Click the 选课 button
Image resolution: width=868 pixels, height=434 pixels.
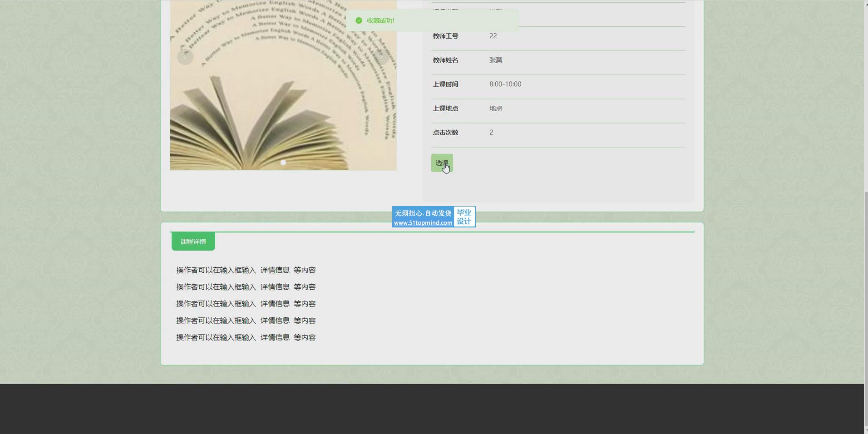[442, 163]
